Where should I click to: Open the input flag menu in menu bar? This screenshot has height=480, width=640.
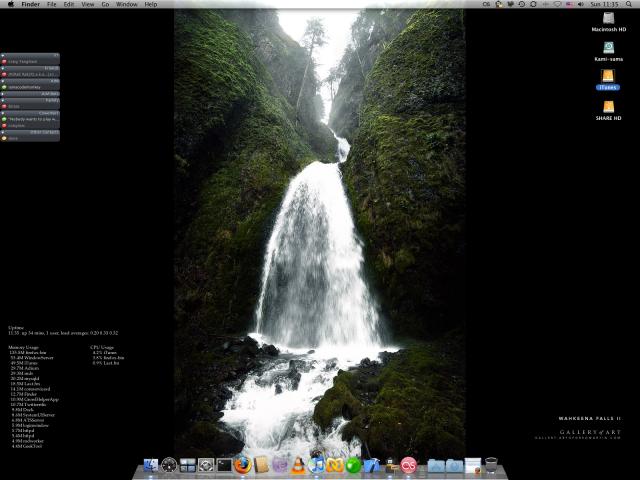[x=569, y=4]
